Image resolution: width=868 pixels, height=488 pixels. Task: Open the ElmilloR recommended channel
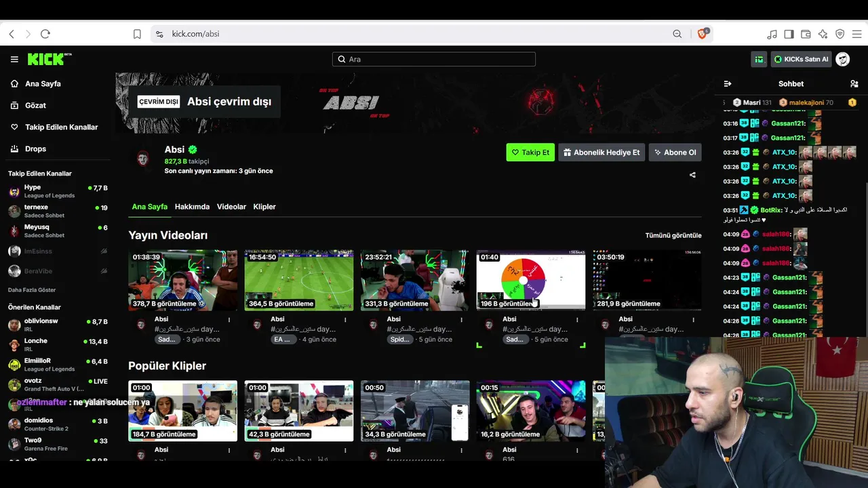57,365
